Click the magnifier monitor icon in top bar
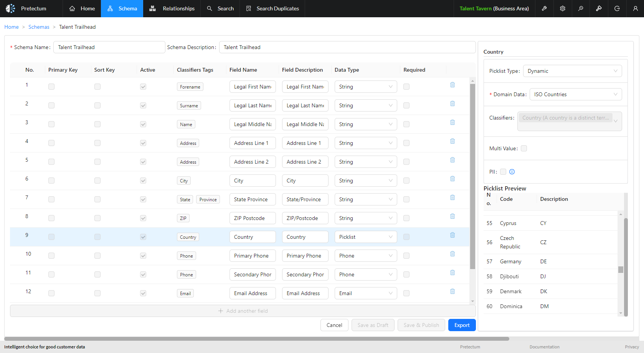The height and width of the screenshot is (353, 644). click(581, 8)
